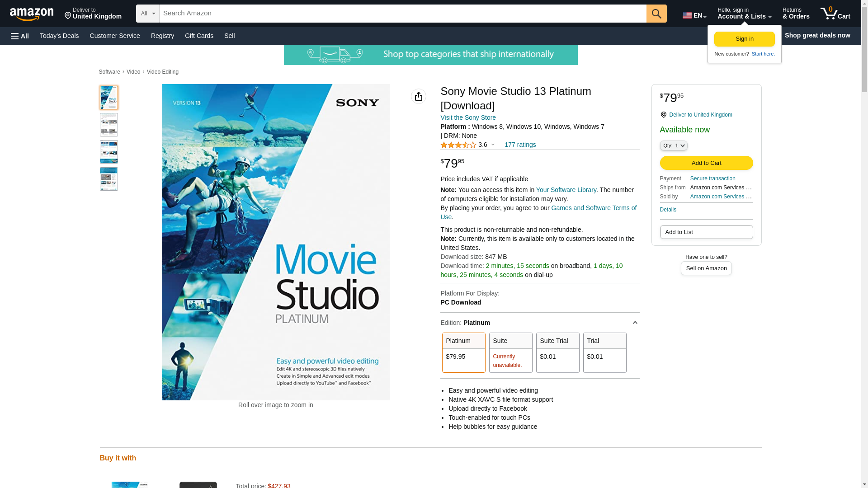Viewport: 868px width, 488px height.
Task: Open Today's Deals in navigation bar
Action: 59,36
